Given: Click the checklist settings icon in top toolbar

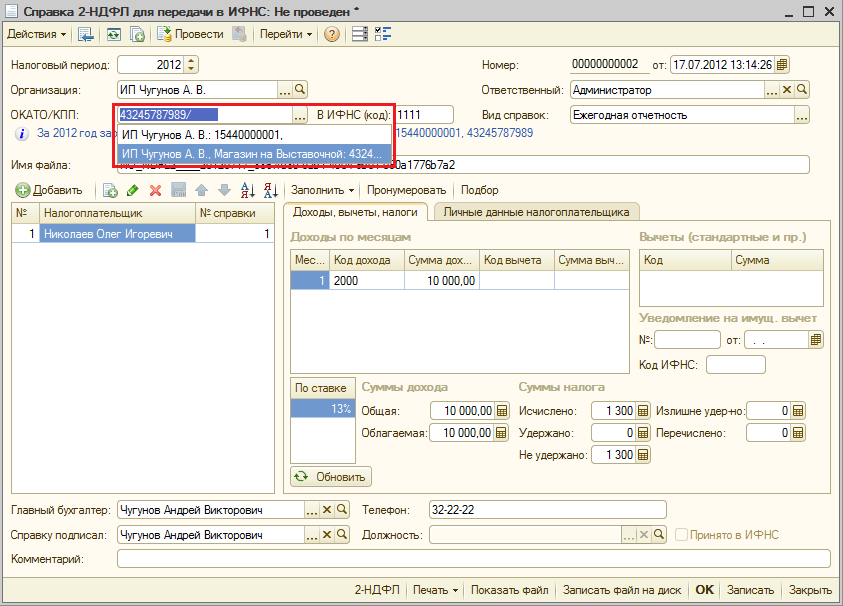Looking at the screenshot, I should [383, 34].
